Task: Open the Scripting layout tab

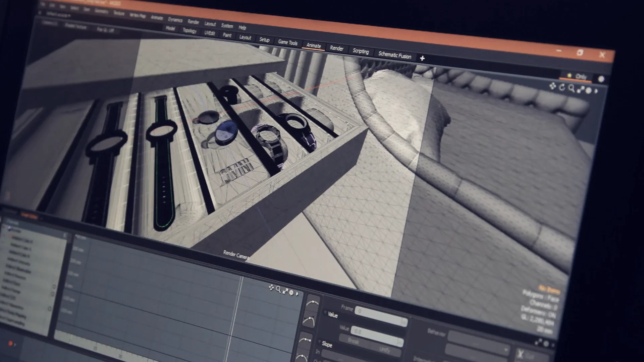Action: coord(361,51)
